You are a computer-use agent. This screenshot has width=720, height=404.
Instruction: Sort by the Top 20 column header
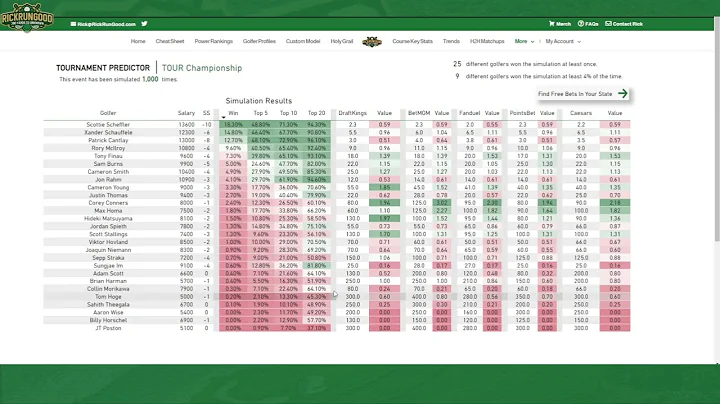316,113
